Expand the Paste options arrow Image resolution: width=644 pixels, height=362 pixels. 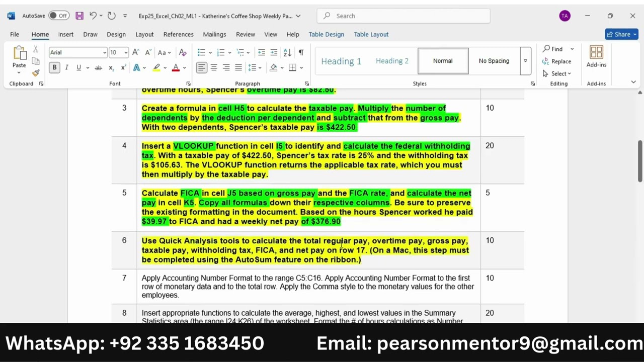pos(19,72)
